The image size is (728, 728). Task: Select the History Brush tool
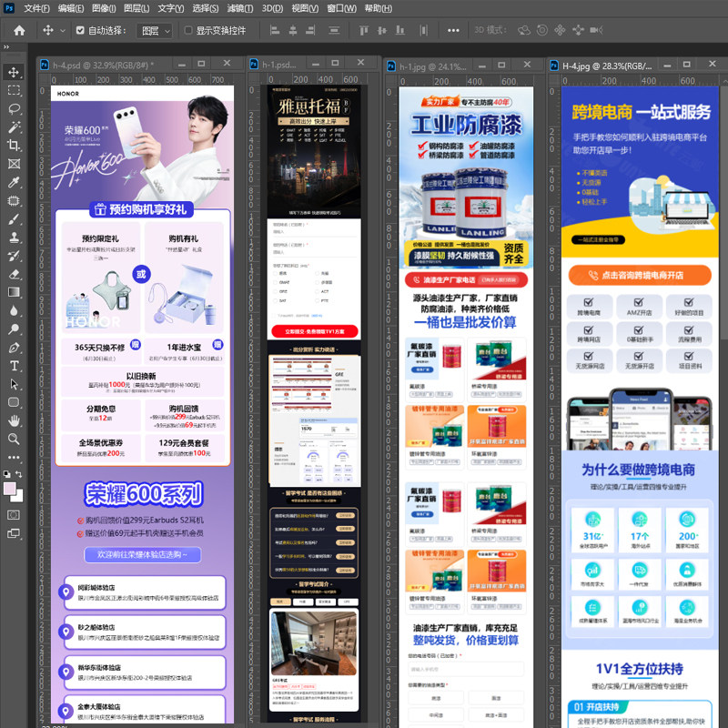coord(14,256)
